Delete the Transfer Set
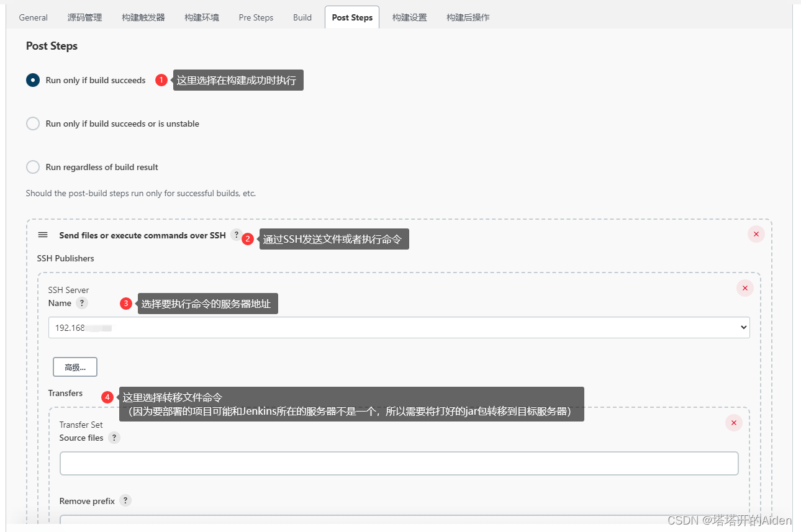Screen dimensions: 801x532 (x=733, y=423)
